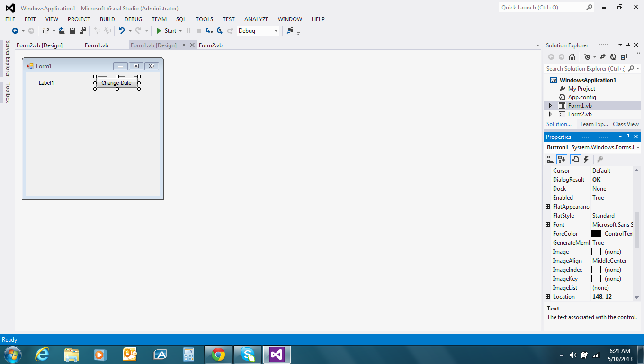This screenshot has height=364, width=644.
Task: Open the Server Explorer side tab
Action: (x=8, y=58)
